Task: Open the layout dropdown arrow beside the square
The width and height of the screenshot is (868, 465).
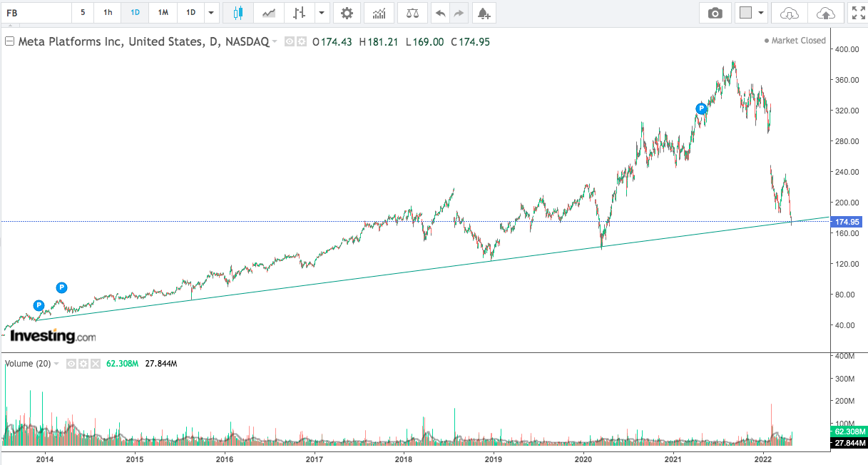Action: click(761, 13)
